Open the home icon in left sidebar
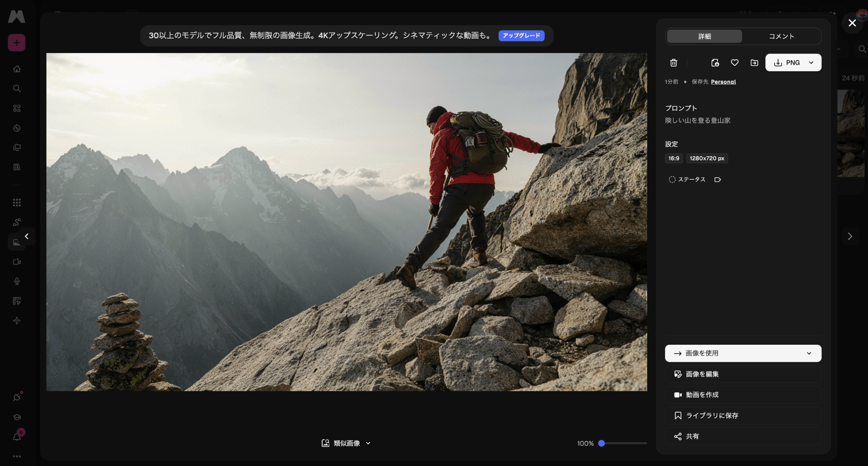 [17, 69]
